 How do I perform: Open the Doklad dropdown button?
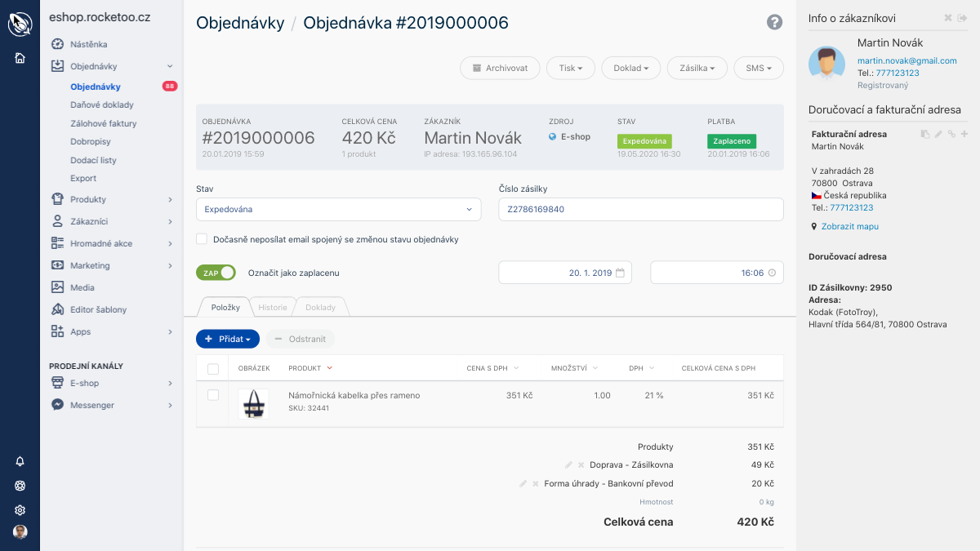pos(631,68)
